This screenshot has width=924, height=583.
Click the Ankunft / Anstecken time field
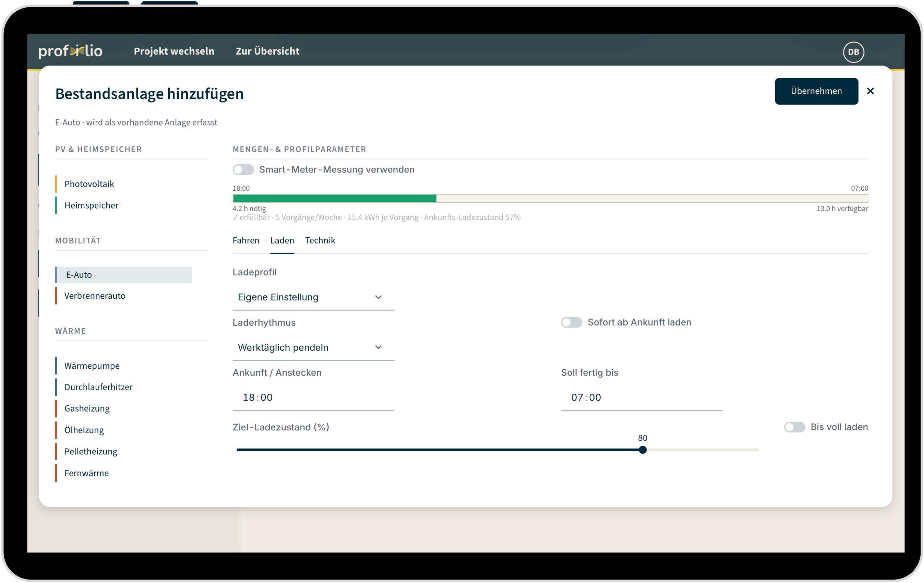313,397
